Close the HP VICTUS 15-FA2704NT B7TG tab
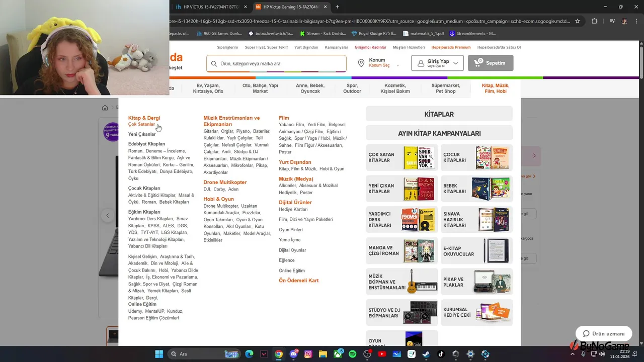 pos(246,7)
